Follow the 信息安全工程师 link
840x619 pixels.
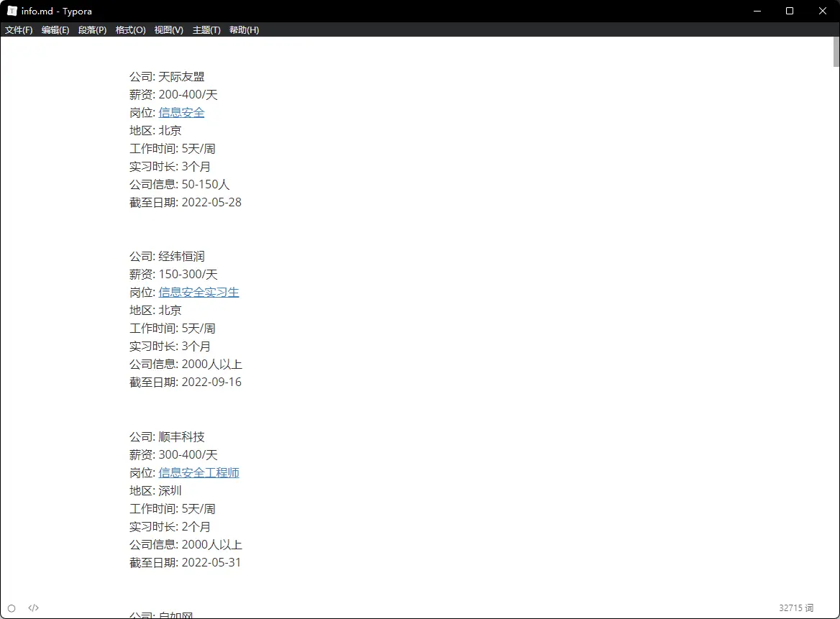click(198, 473)
